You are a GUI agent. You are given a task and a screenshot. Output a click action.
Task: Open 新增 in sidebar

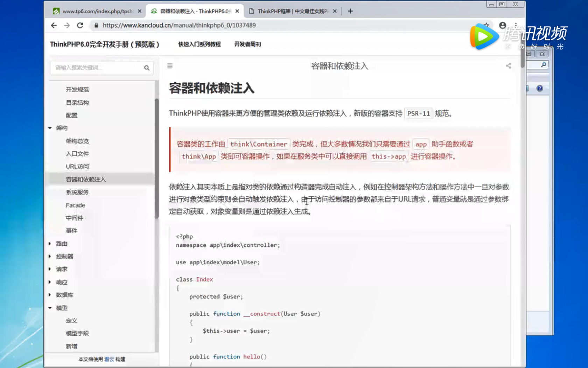tap(71, 346)
